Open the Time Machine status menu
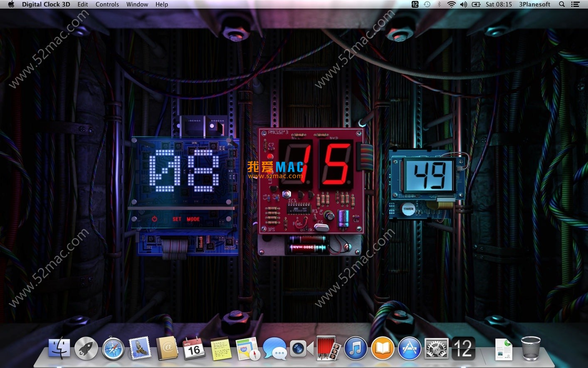Screen dimensions: 588x368 point(427,4)
